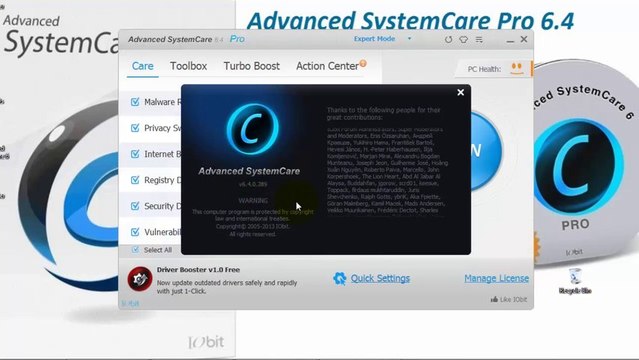Toggle the Select All checkbox
Screen dimensions: 639x360
click(136, 250)
